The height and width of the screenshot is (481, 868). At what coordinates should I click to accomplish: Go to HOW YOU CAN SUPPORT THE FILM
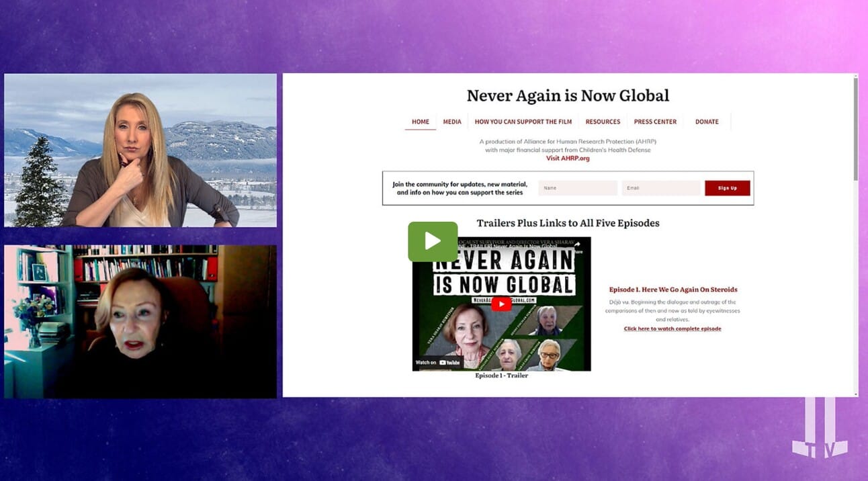point(523,122)
